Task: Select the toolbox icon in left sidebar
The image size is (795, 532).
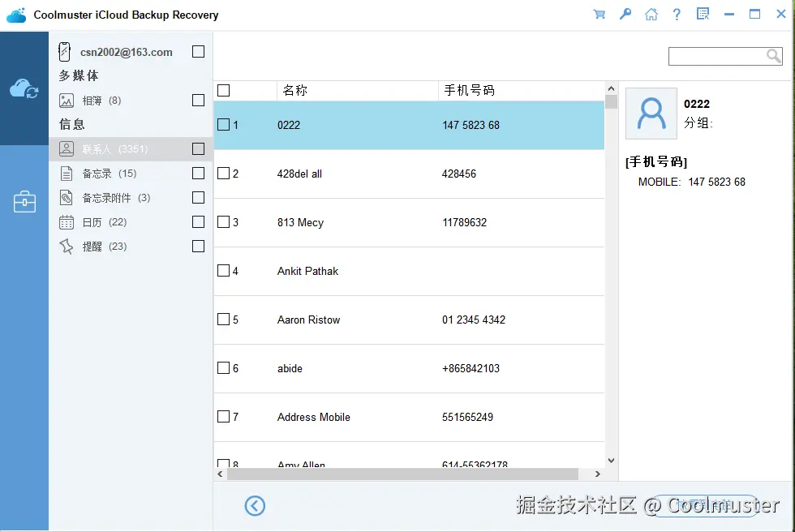Action: (x=24, y=201)
